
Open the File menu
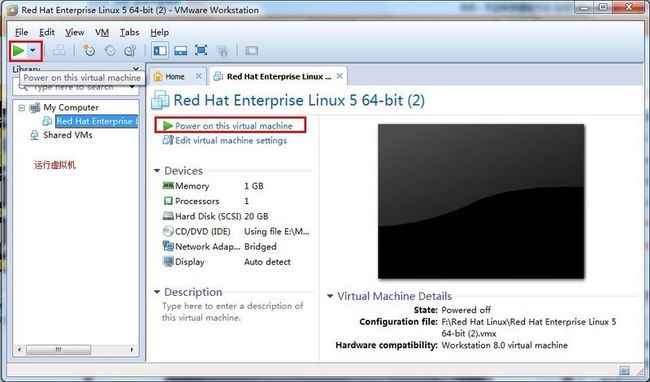(22, 32)
